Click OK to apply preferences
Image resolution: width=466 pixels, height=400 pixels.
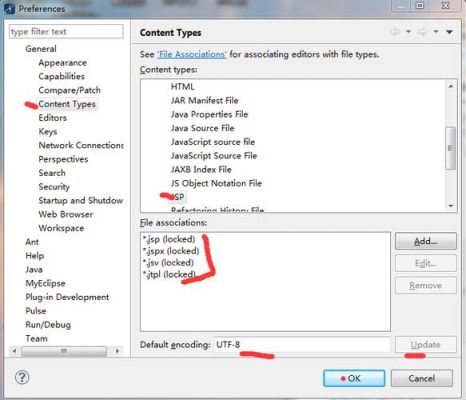[x=354, y=378]
